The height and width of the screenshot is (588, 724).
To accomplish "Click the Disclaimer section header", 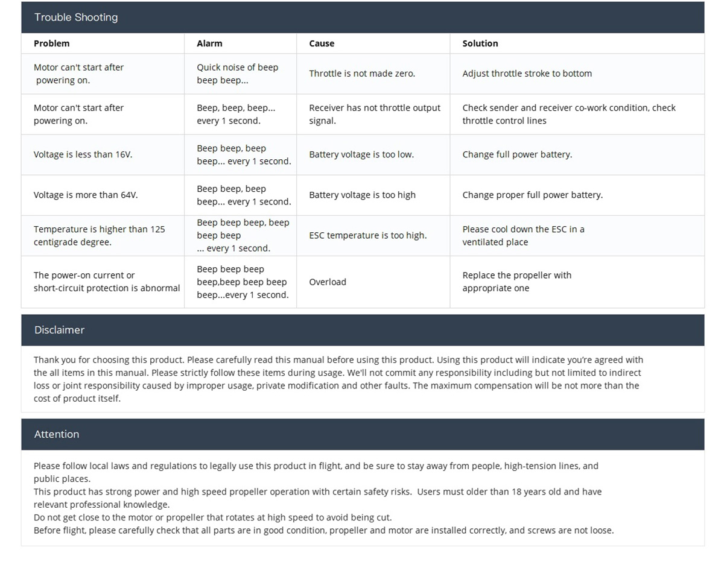I will (59, 330).
